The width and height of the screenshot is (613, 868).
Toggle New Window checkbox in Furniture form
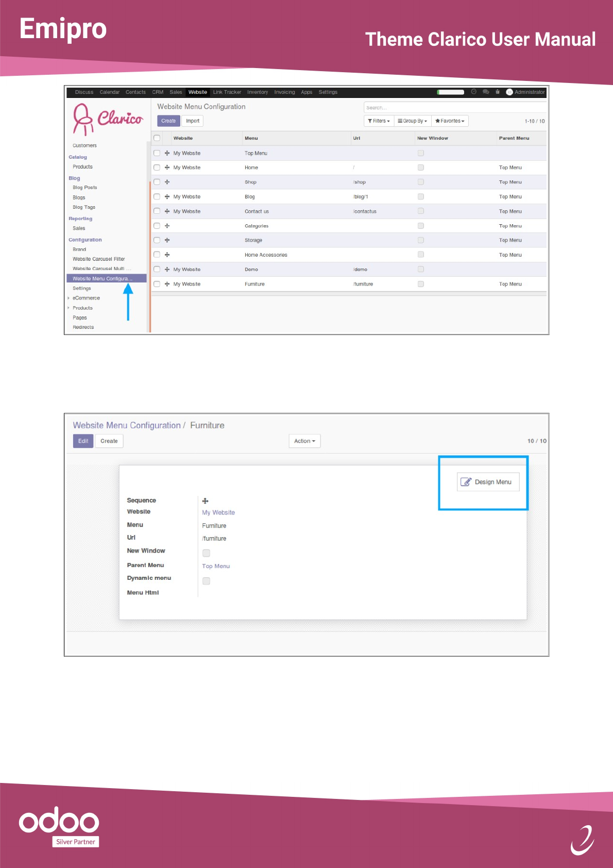[x=206, y=553]
